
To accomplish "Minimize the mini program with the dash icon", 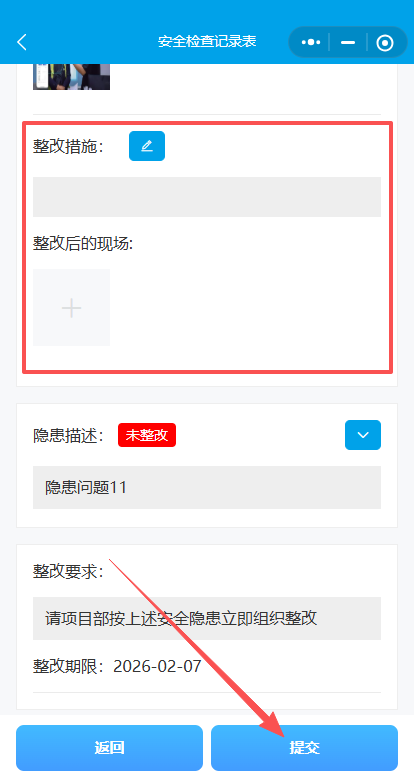I will (x=348, y=42).
